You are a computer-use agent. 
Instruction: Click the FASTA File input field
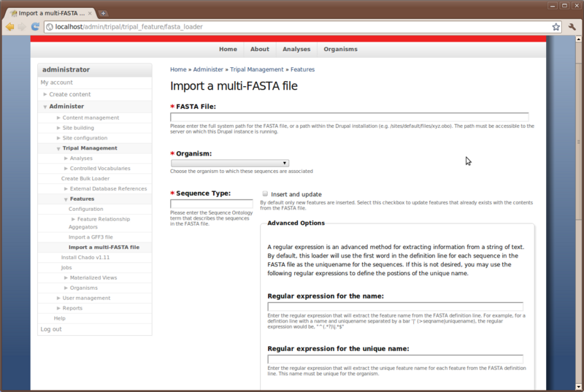click(x=350, y=117)
